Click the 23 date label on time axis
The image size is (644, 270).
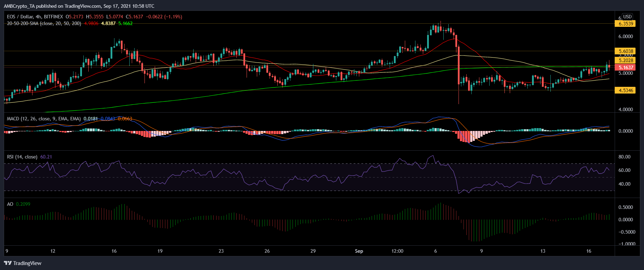coord(221,251)
